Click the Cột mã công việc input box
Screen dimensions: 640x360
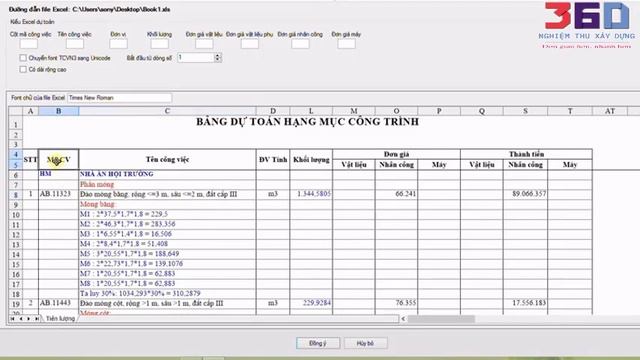[29, 44]
